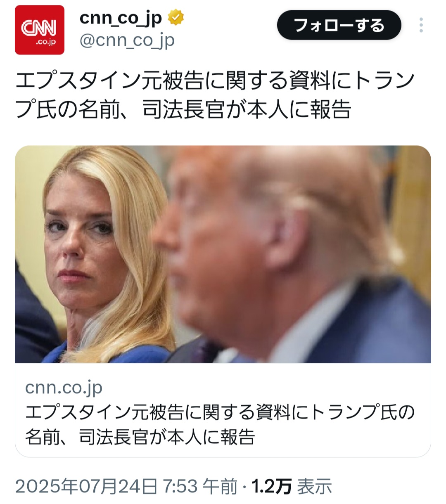Open the 2025年07月24日 date link
446x504 pixels.
pyautogui.click(x=87, y=487)
